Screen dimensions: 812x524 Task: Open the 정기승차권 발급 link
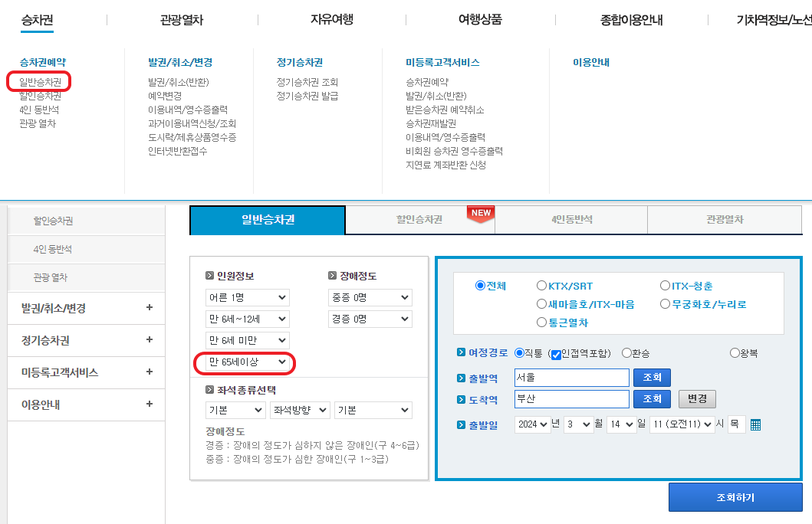[x=307, y=96]
